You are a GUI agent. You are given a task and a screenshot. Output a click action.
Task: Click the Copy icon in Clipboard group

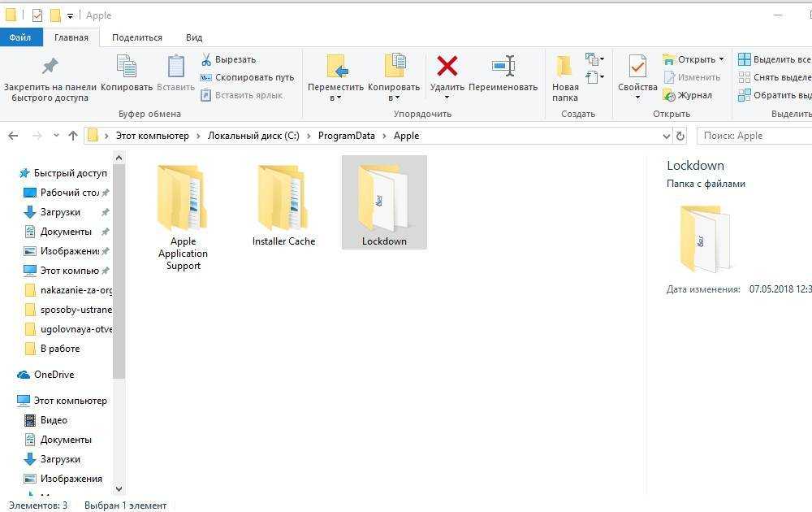(127, 67)
